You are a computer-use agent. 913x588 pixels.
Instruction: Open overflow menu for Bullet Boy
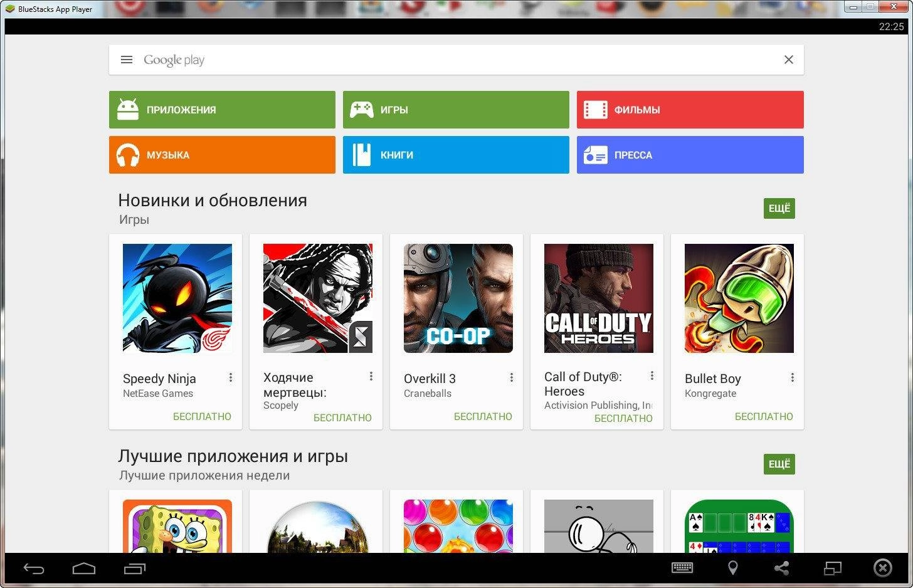coord(793,377)
